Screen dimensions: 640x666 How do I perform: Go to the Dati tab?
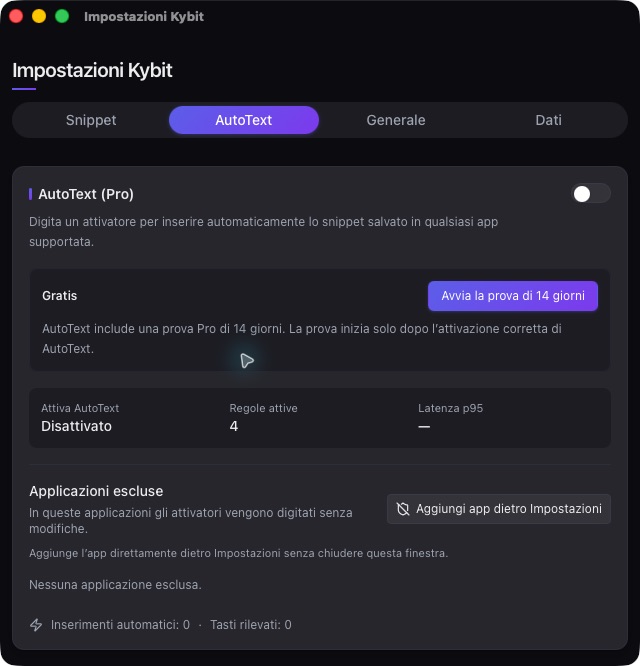click(548, 120)
